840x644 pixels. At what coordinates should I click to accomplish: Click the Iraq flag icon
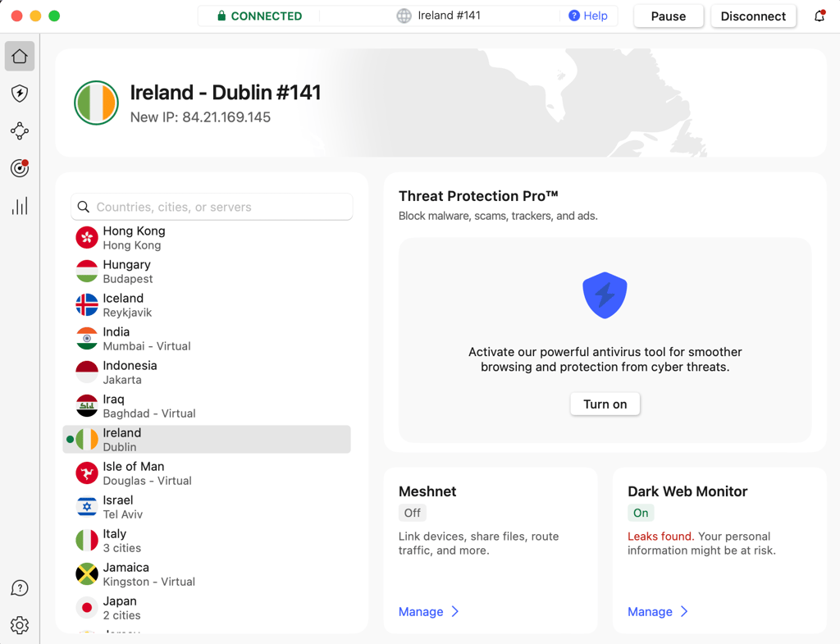point(87,406)
